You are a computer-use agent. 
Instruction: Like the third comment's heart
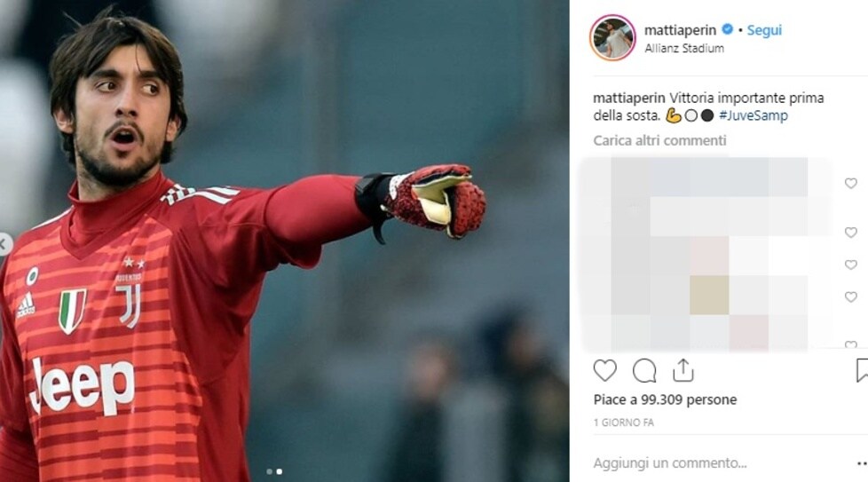(851, 265)
